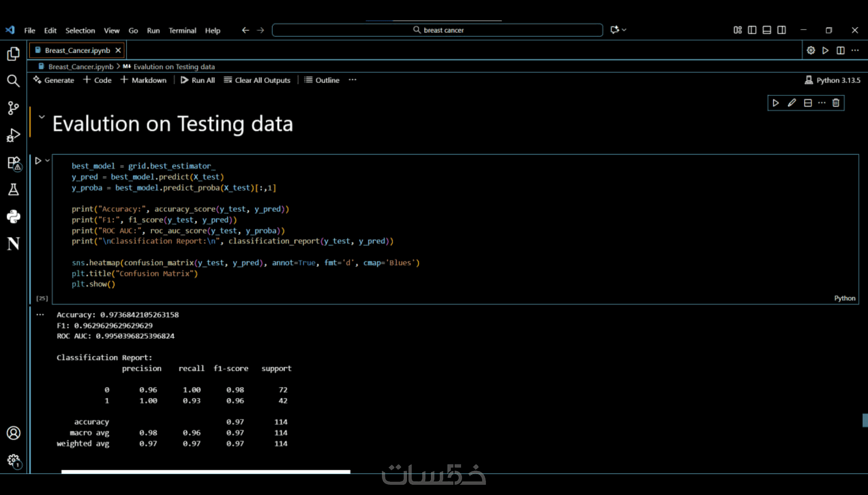Click the 'Classification Report:' output text
868x495 pixels.
click(104, 358)
